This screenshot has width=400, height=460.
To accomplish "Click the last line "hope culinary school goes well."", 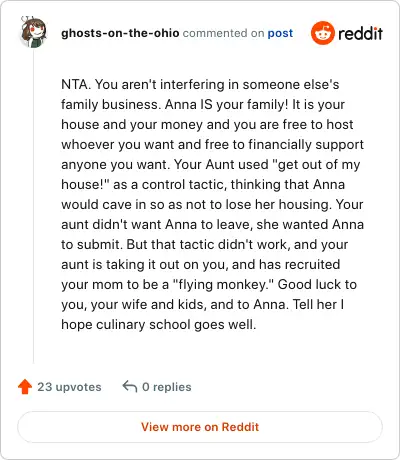I will [159, 325].
